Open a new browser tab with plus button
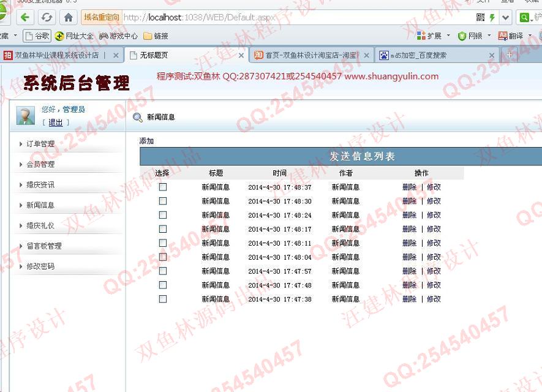 coord(509,55)
